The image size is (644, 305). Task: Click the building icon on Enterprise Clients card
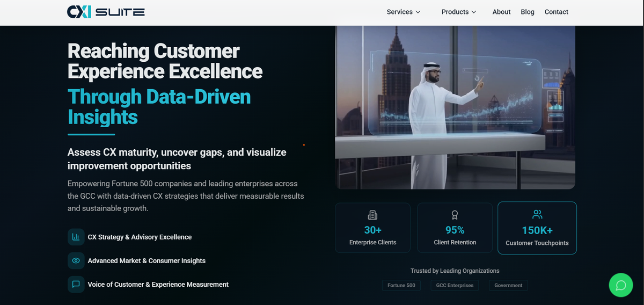[372, 215]
